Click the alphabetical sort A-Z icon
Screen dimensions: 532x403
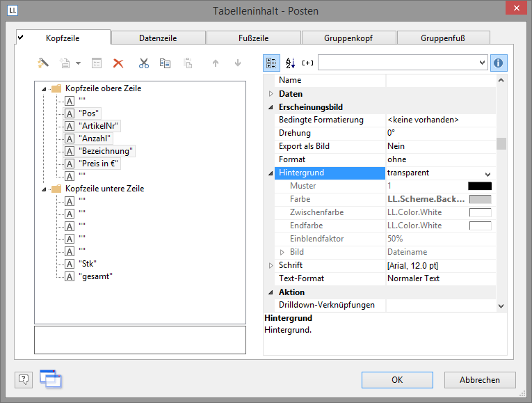click(290, 63)
